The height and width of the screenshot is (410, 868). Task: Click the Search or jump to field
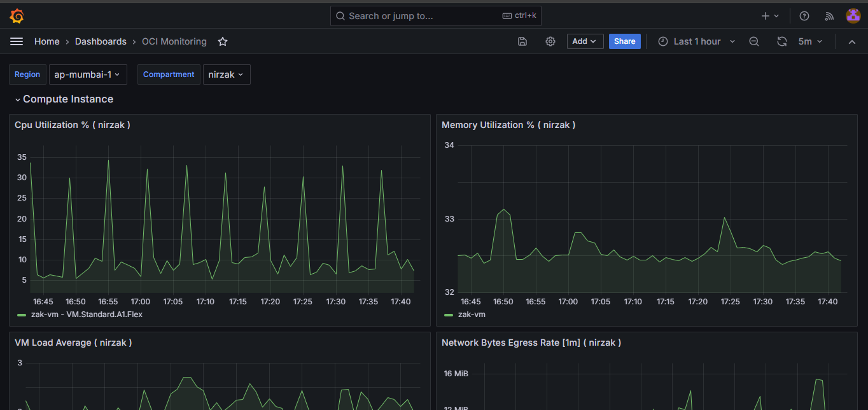click(435, 16)
